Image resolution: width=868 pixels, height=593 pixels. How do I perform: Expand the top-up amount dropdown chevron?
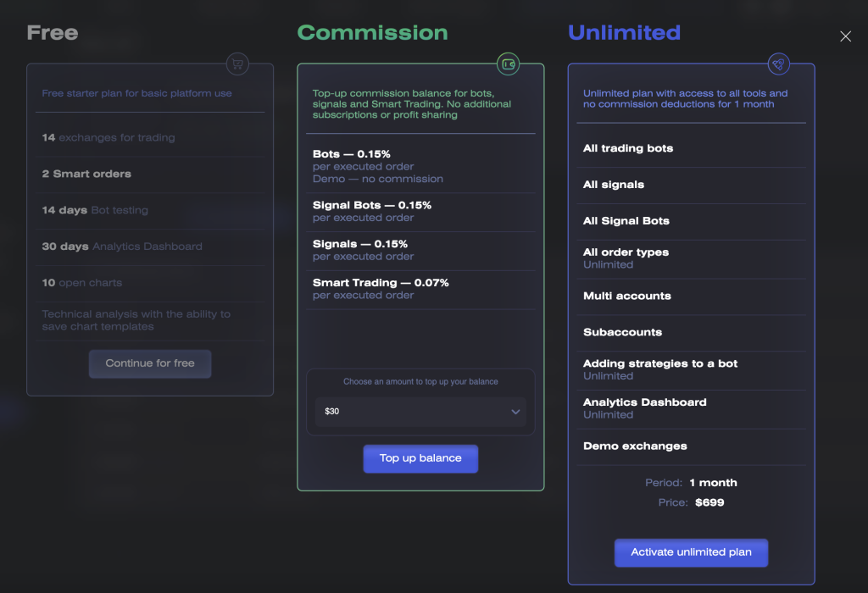coord(515,412)
